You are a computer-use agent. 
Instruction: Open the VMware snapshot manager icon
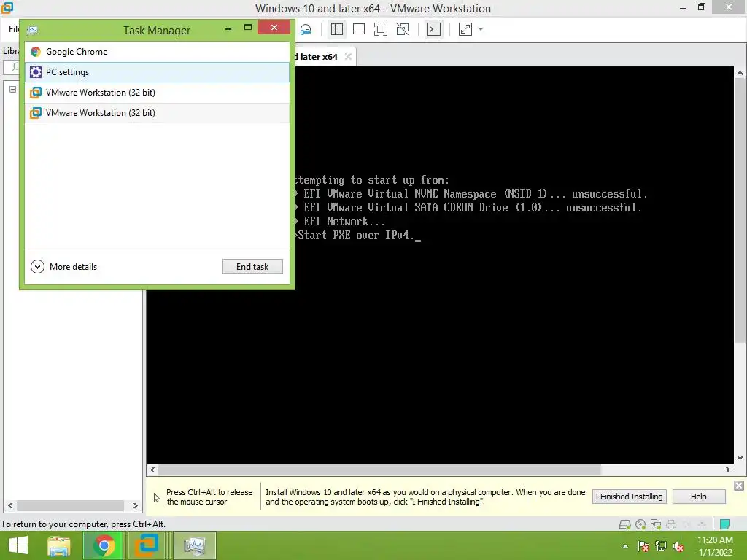coord(306,29)
